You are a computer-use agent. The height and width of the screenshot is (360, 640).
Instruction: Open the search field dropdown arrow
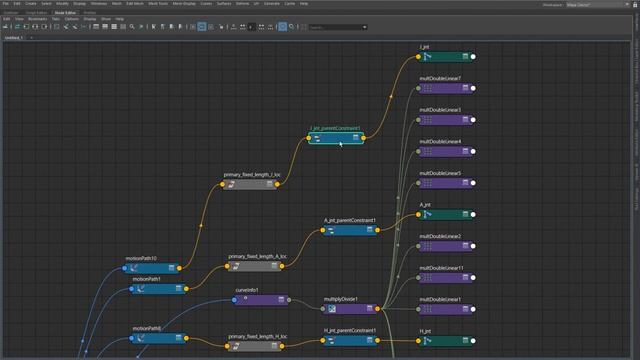click(364, 27)
